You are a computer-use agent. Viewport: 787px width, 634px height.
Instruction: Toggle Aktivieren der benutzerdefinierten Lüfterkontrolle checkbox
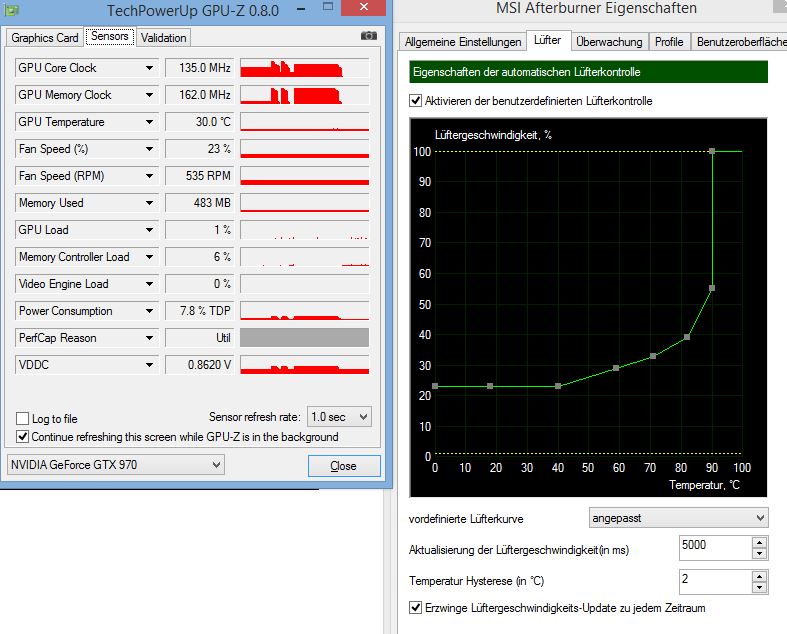click(416, 100)
